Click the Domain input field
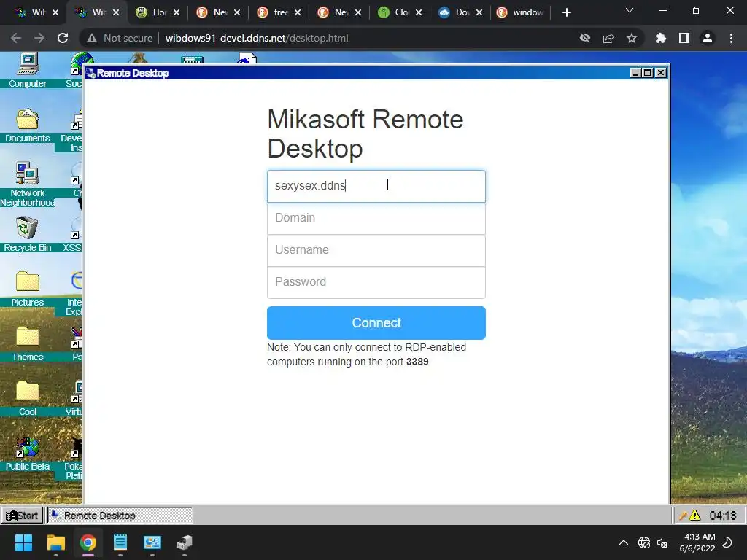This screenshot has height=560, width=747. pyautogui.click(x=376, y=218)
